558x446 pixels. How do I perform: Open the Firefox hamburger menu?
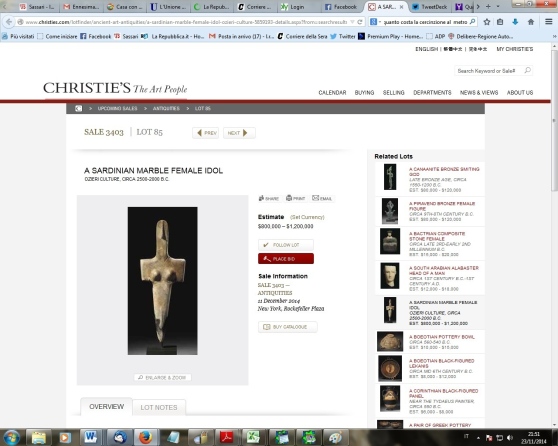(x=548, y=22)
